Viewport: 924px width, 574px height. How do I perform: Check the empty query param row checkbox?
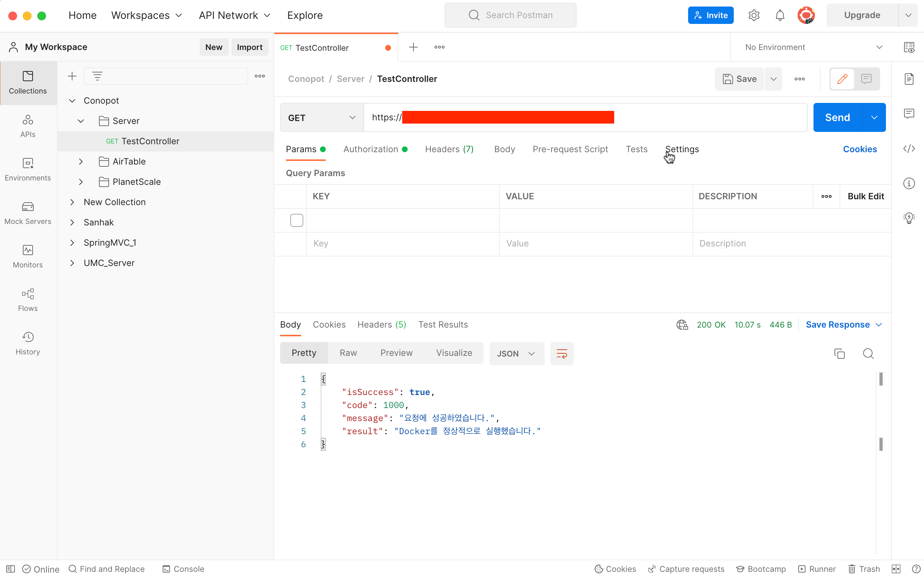[296, 220]
